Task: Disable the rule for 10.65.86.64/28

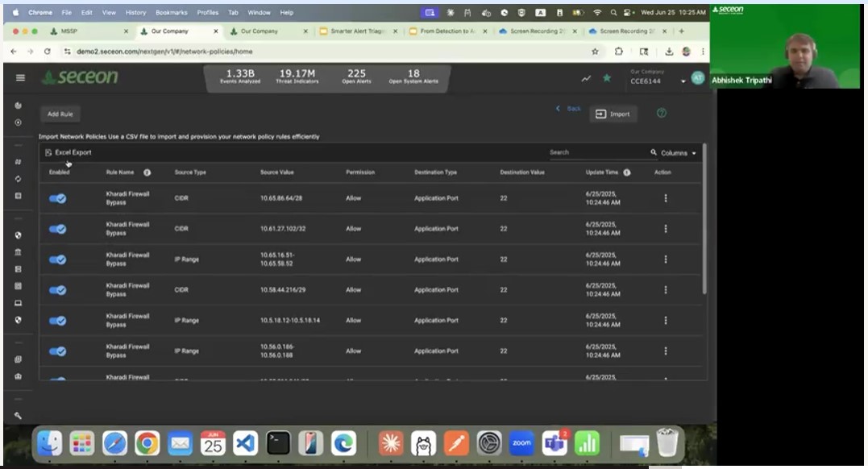Action: click(x=57, y=198)
